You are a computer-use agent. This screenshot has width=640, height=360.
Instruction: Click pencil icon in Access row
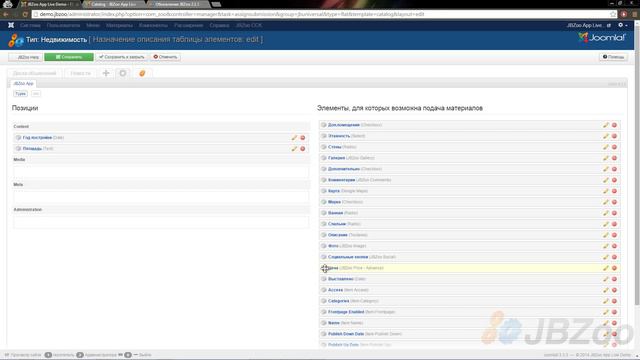[606, 290]
